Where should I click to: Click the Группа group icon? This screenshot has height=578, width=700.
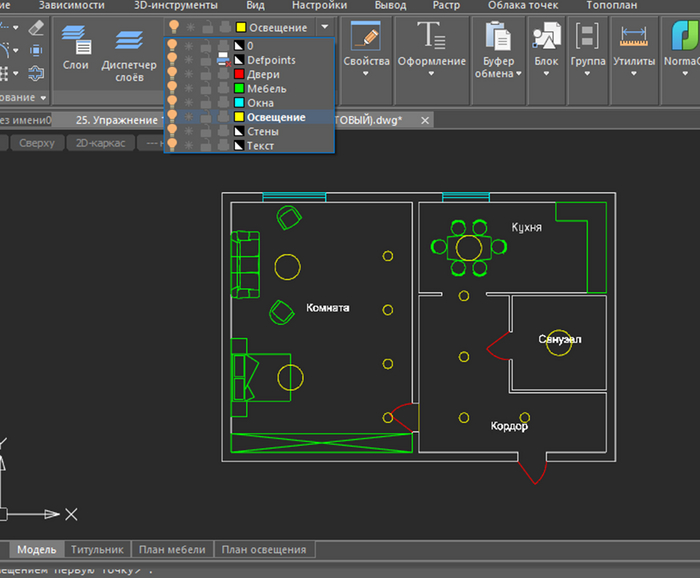(x=588, y=36)
